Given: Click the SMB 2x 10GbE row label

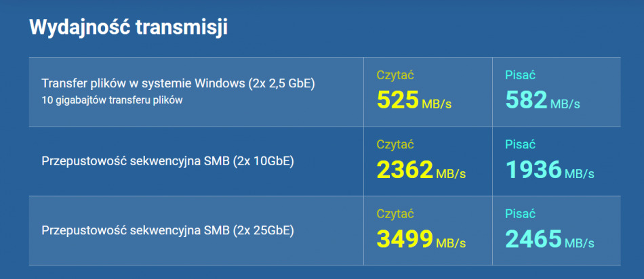Looking at the screenshot, I should coord(167,161).
